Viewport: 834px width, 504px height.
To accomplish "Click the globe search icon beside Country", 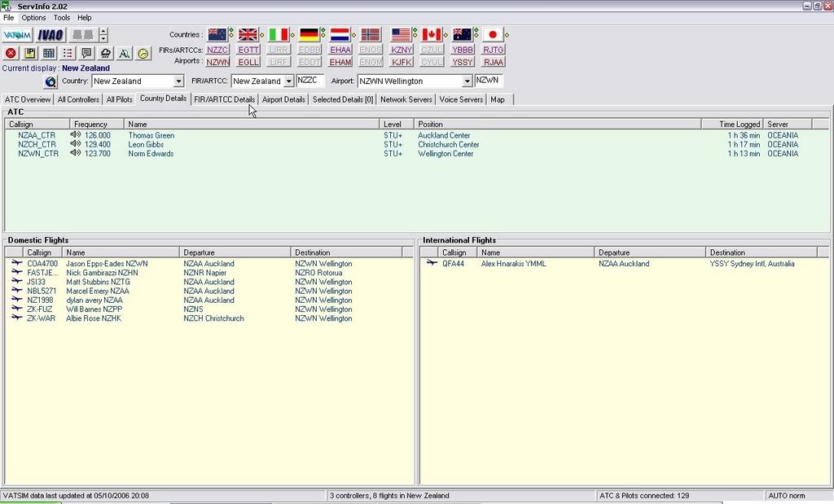I will (50, 81).
